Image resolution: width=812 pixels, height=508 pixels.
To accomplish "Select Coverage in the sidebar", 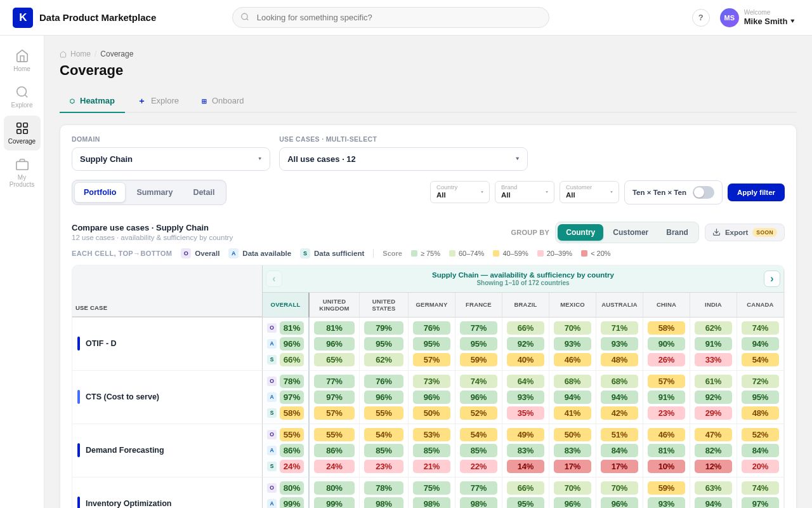I will 22,133.
